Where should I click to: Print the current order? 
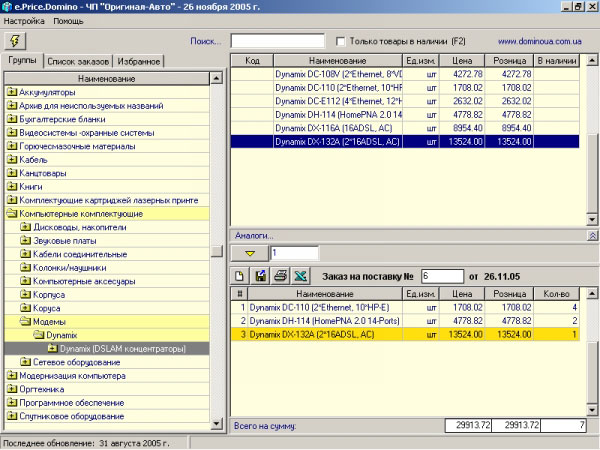pos(280,276)
